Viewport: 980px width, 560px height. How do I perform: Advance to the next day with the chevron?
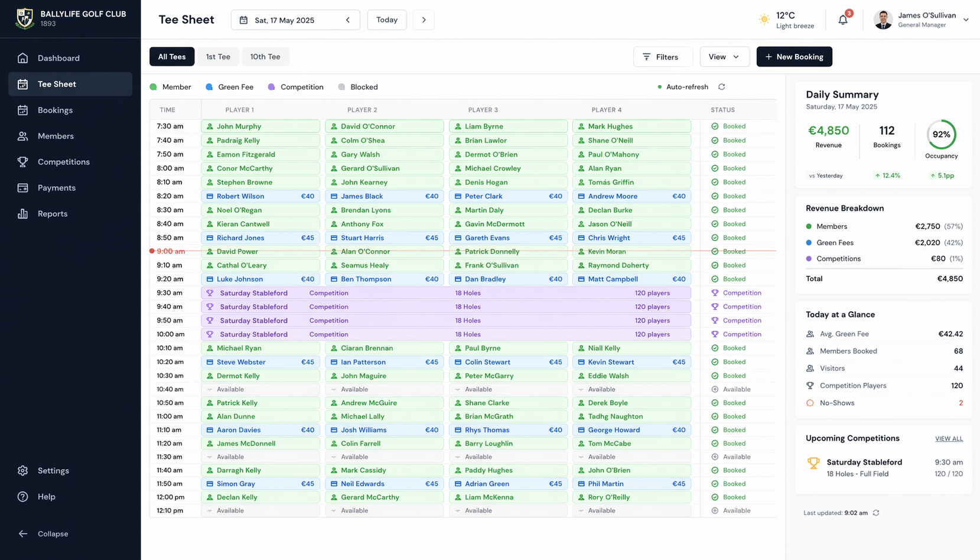[424, 19]
